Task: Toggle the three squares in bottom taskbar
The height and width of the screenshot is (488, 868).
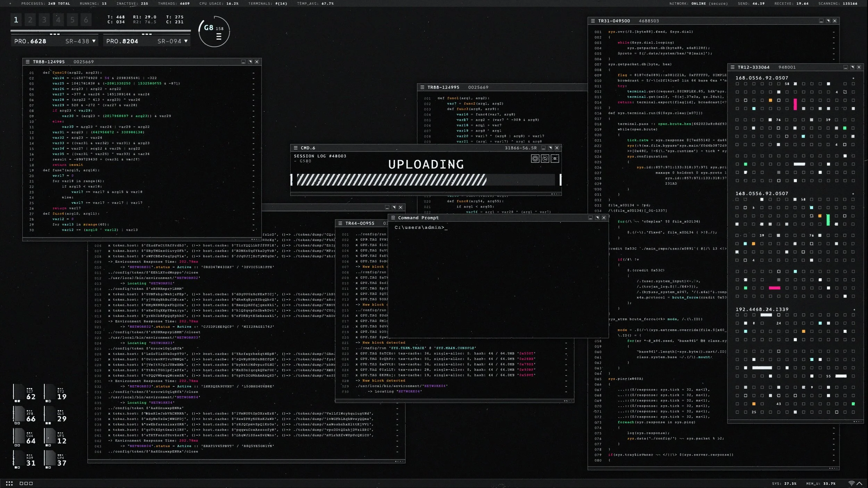Action: point(26,483)
